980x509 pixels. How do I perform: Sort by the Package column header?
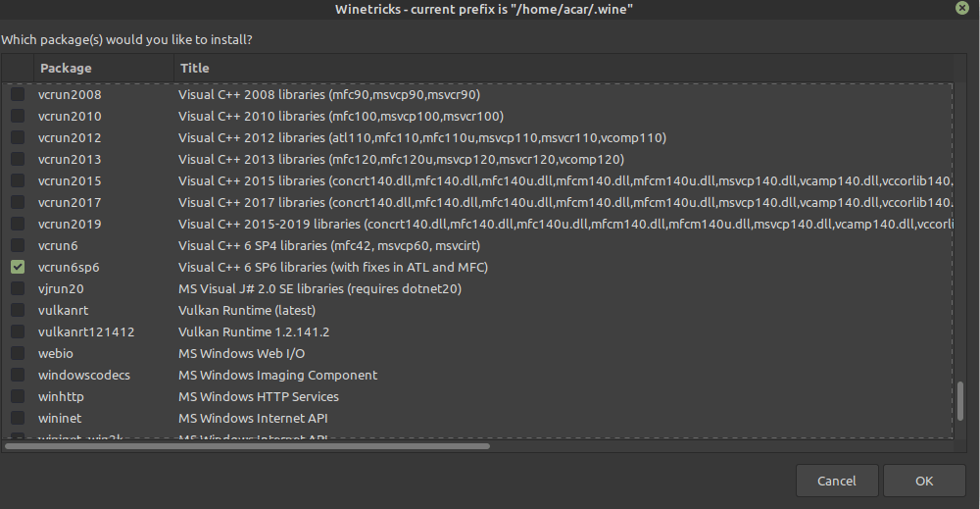104,68
